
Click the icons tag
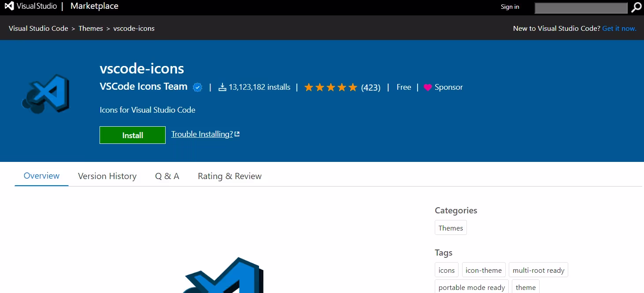(447, 270)
